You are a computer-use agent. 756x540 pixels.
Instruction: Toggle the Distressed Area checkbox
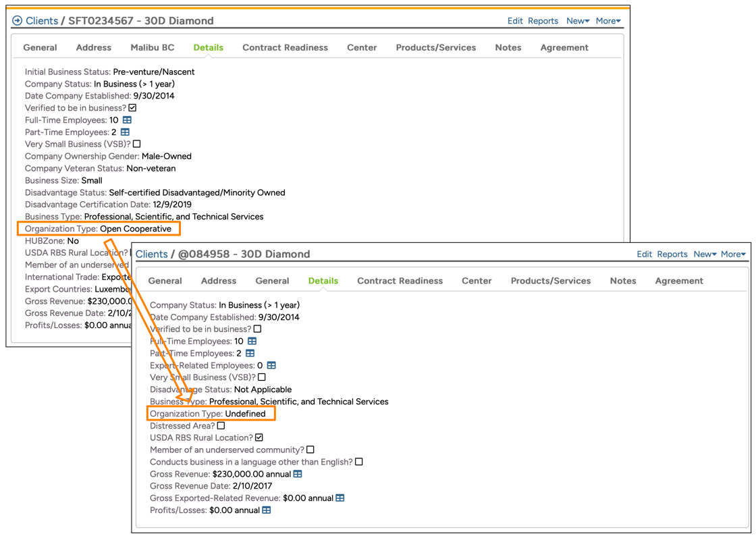pyautogui.click(x=221, y=426)
